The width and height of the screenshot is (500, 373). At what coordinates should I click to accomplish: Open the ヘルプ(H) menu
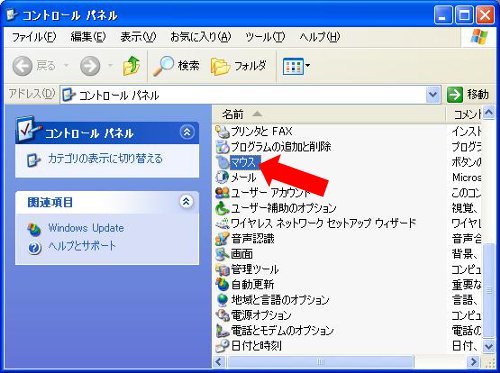click(x=320, y=37)
